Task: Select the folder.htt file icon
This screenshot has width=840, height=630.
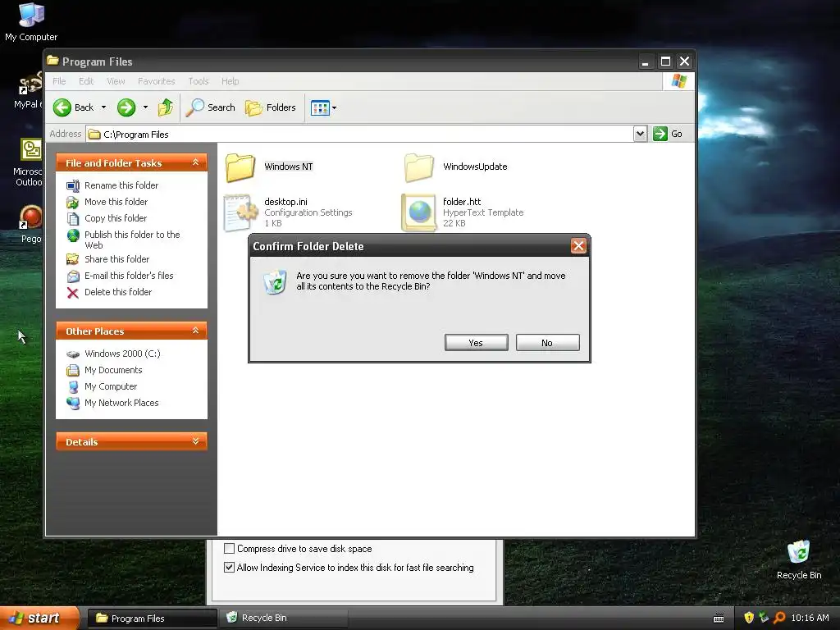Action: (x=419, y=212)
